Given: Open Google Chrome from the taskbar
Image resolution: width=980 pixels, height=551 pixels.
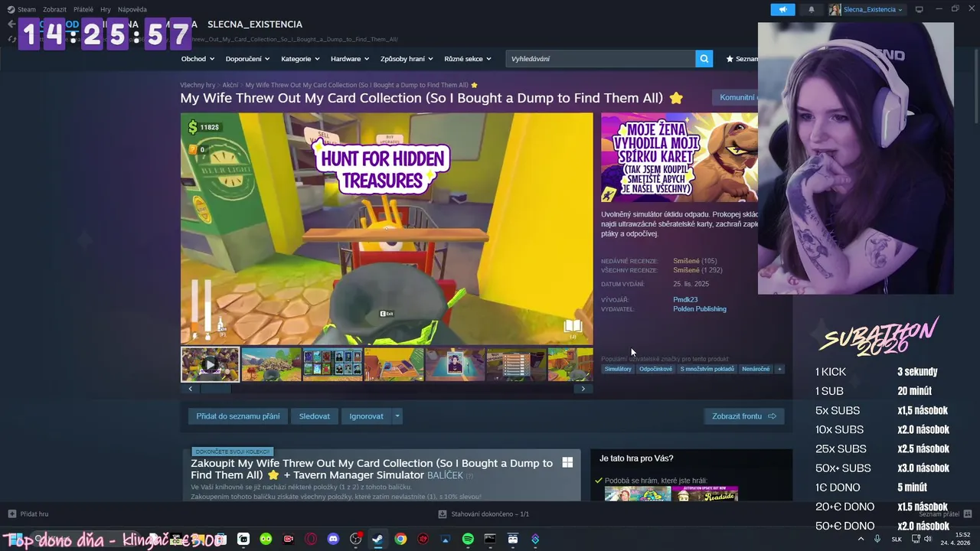Looking at the screenshot, I should (400, 539).
